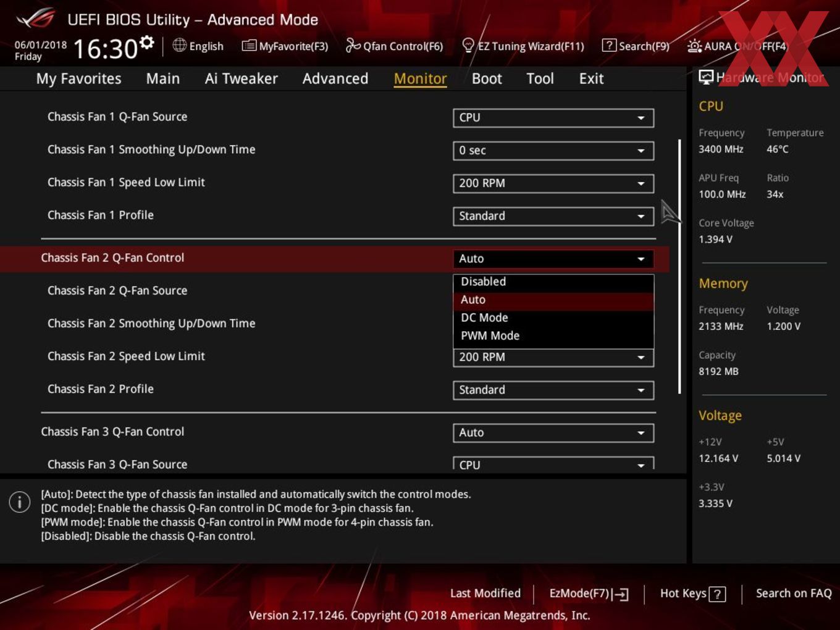Screen dimensions: 840x630
Task: Click the globe language icon
Action: 180,45
